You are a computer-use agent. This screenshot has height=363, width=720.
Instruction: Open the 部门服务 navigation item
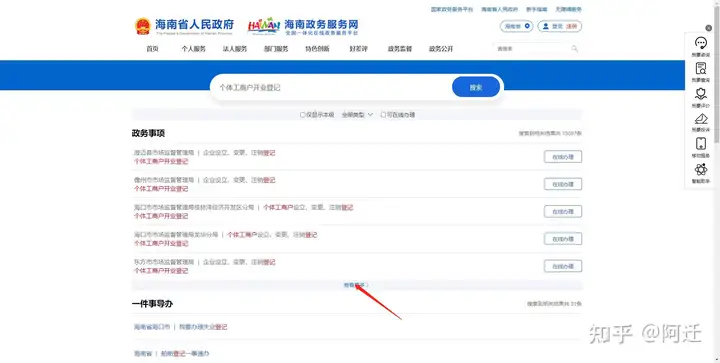(276, 49)
